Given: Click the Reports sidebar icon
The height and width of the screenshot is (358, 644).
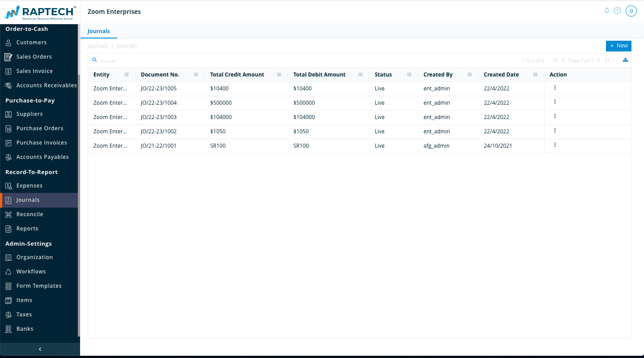Looking at the screenshot, I should 8,229.
